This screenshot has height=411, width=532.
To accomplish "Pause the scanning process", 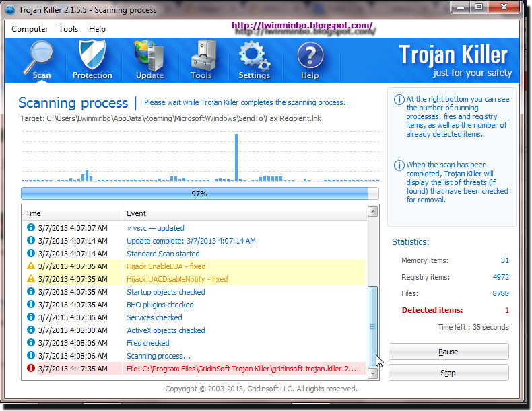I will tap(448, 352).
